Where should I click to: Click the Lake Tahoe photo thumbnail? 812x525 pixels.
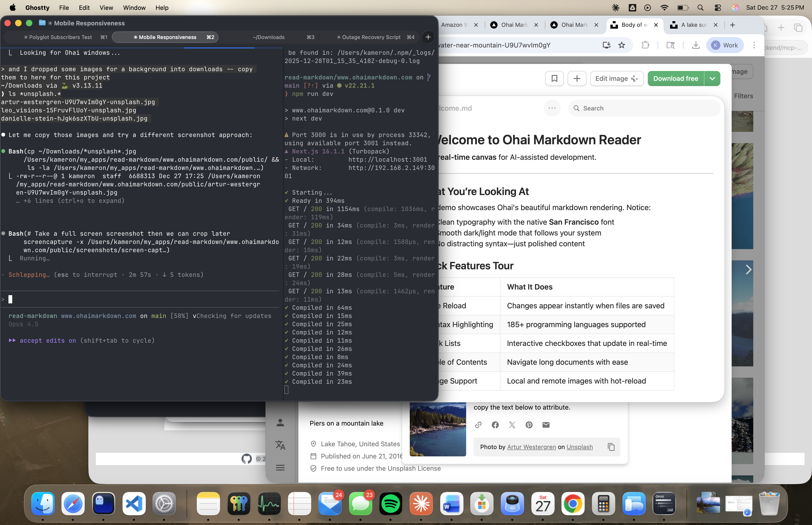437,429
